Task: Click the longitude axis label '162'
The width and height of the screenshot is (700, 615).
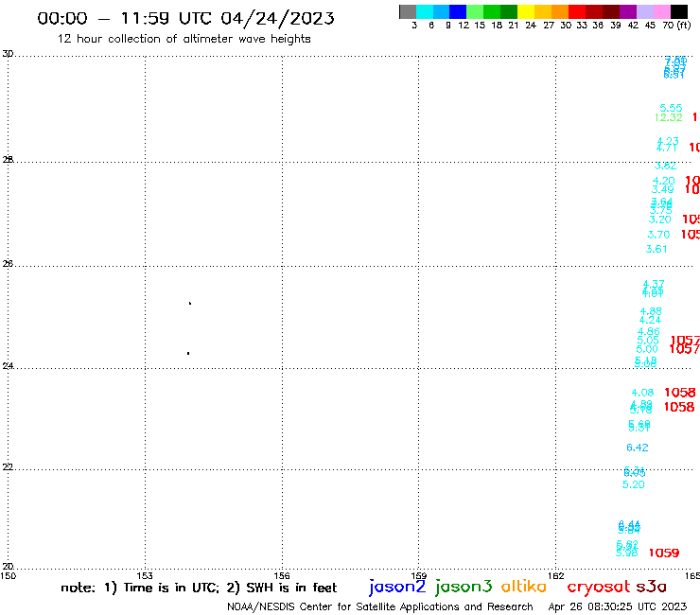Action: (556, 575)
